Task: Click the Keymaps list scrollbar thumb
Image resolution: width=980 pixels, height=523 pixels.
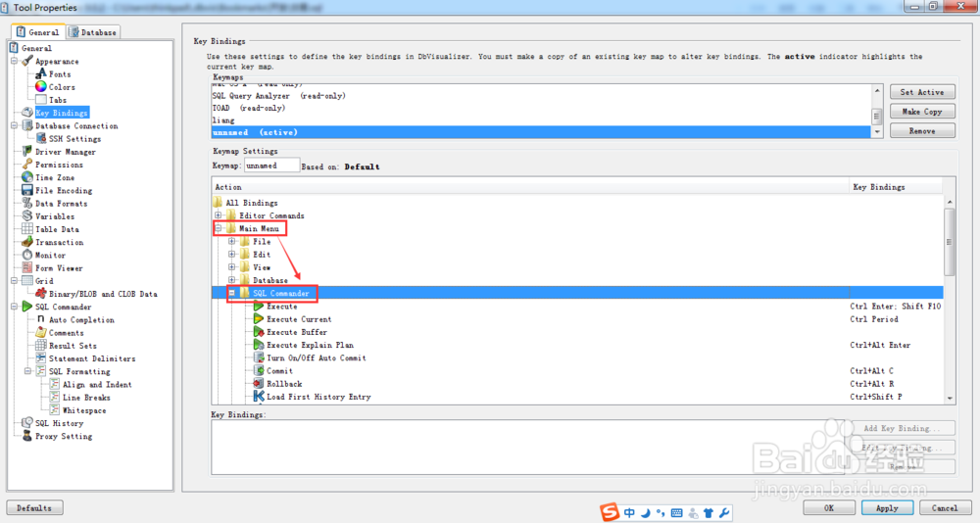Action: tap(877, 115)
